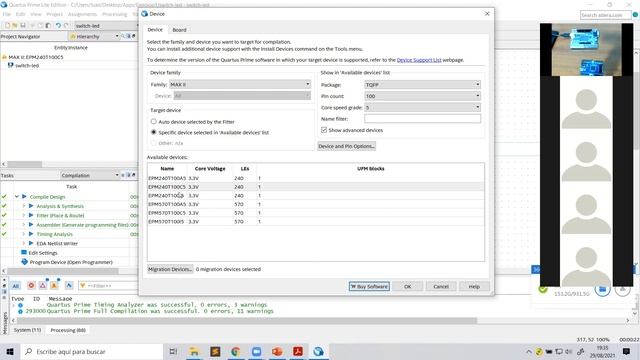
Task: Select Specific device selected in Available devices list
Action: 153,132
